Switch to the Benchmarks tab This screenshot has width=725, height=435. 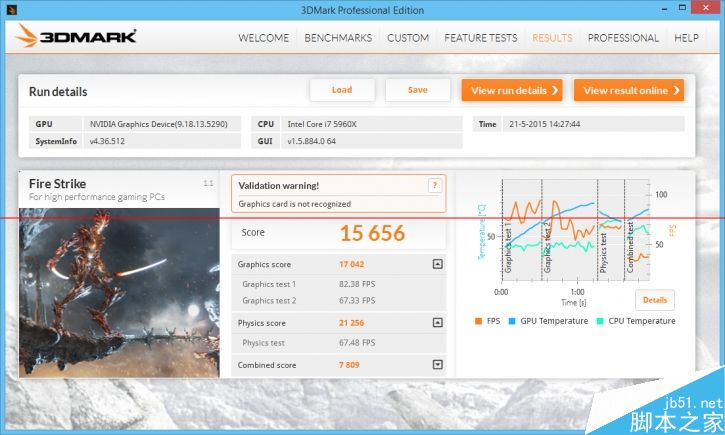tap(338, 38)
